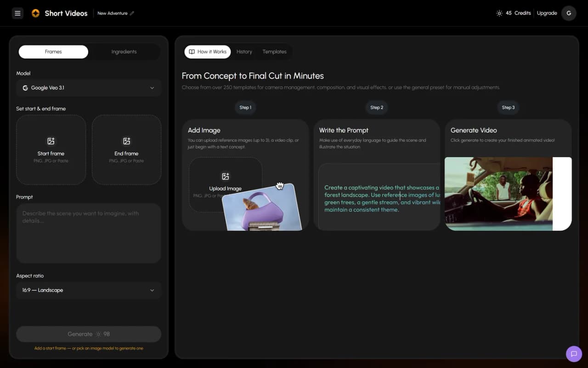This screenshot has height=368, width=588.
Task: Click the credits sun icon beside 45
Action: 499,13
